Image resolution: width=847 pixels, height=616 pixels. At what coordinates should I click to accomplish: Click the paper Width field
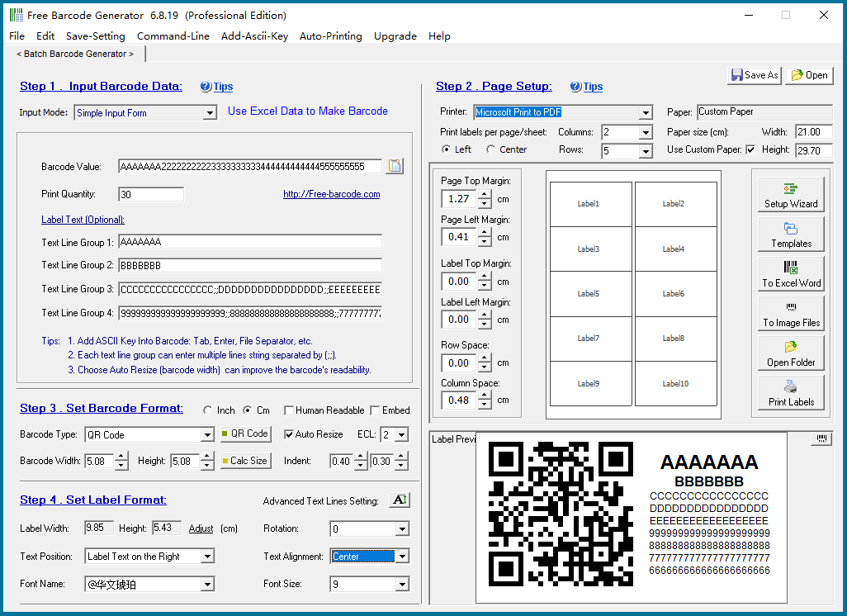pos(813,132)
